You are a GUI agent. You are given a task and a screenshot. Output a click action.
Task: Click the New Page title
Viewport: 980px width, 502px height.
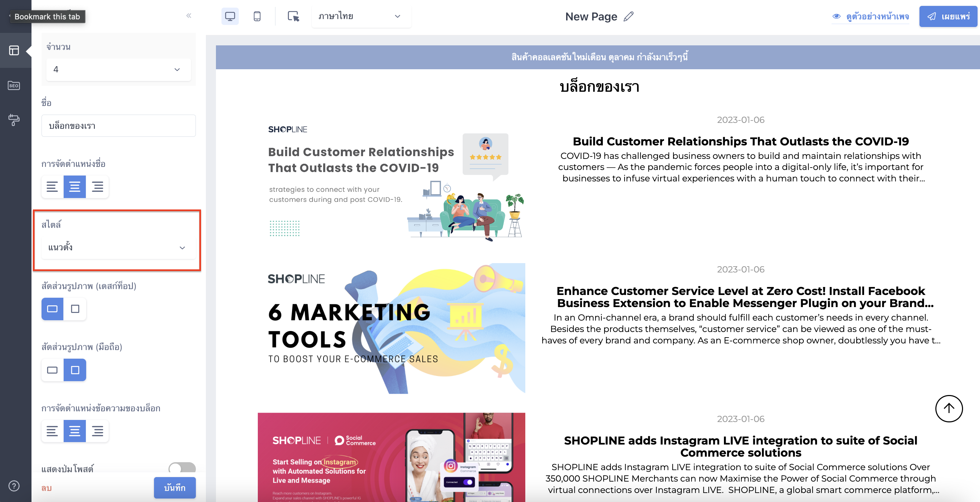pyautogui.click(x=591, y=16)
